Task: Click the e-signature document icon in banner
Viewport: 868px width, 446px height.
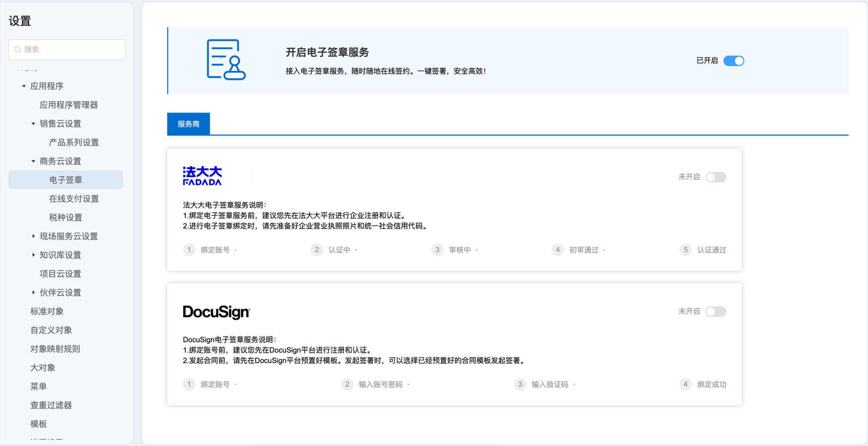Action: (x=226, y=60)
